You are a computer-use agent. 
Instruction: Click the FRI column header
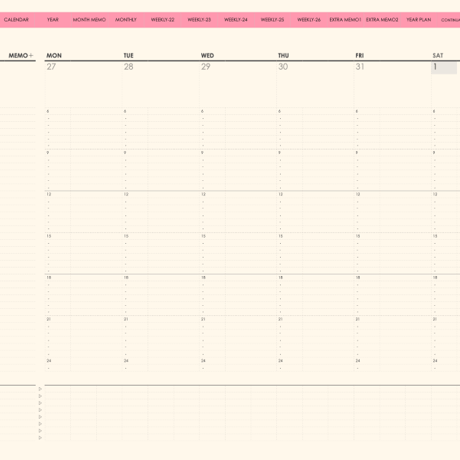coord(359,56)
